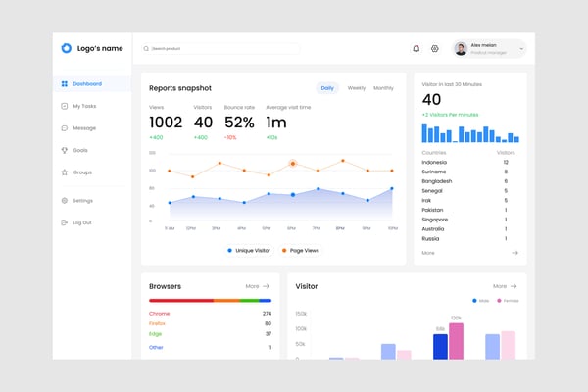The height and width of the screenshot is (392, 588).
Task: Toggle the Page Views legend item
Action: pos(301,250)
